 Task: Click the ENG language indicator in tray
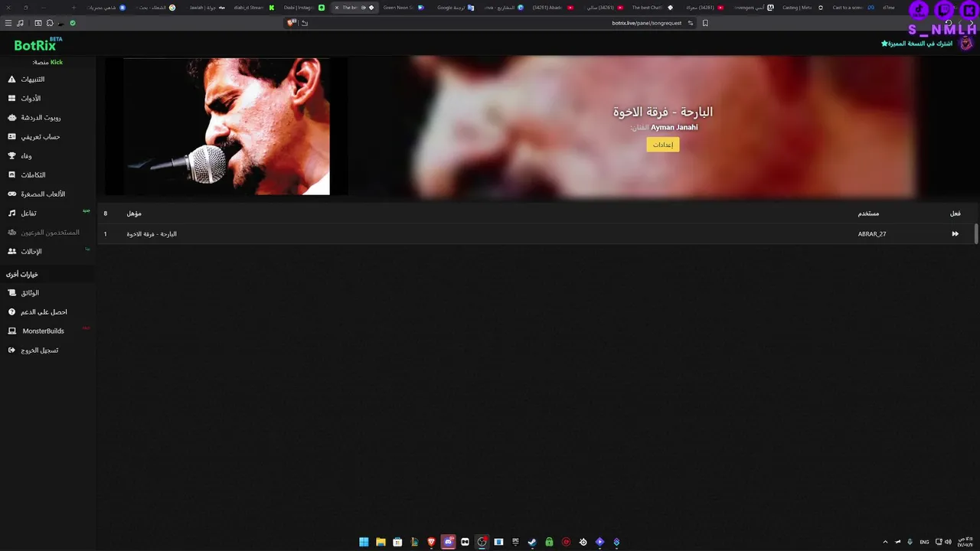(x=924, y=542)
